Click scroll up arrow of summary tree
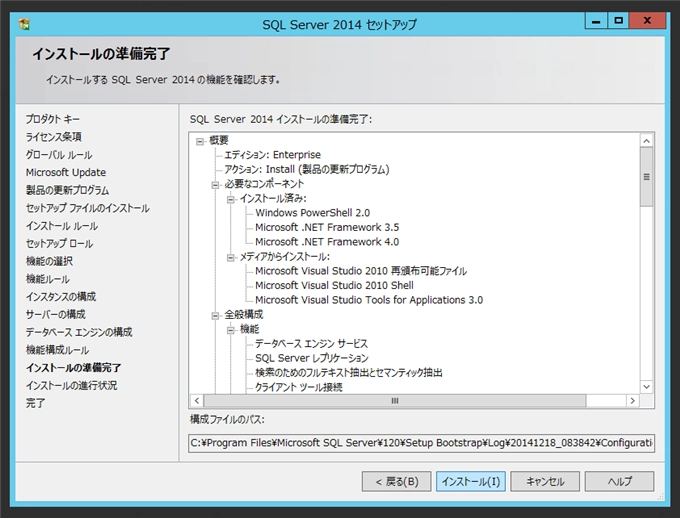Image resolution: width=680 pixels, height=518 pixels. click(647, 141)
